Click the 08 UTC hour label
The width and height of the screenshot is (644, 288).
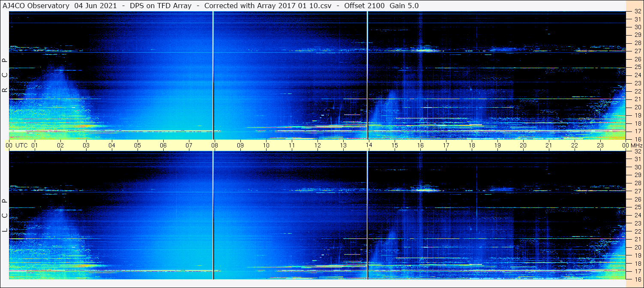[x=215, y=145]
